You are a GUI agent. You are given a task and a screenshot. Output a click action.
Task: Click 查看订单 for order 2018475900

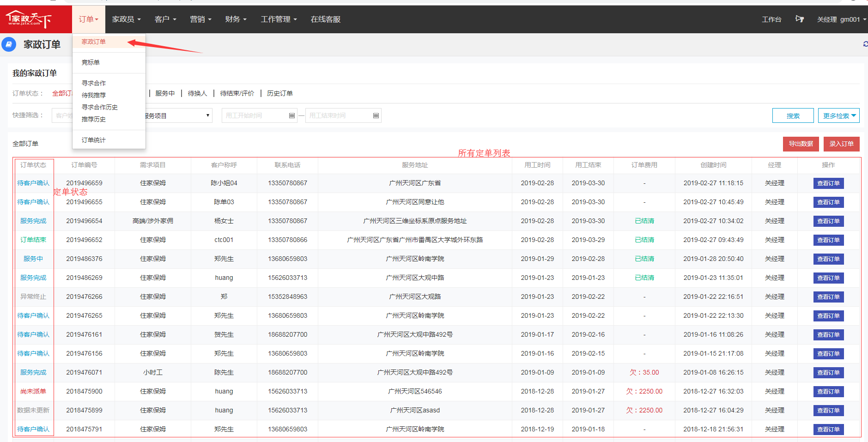(828, 392)
